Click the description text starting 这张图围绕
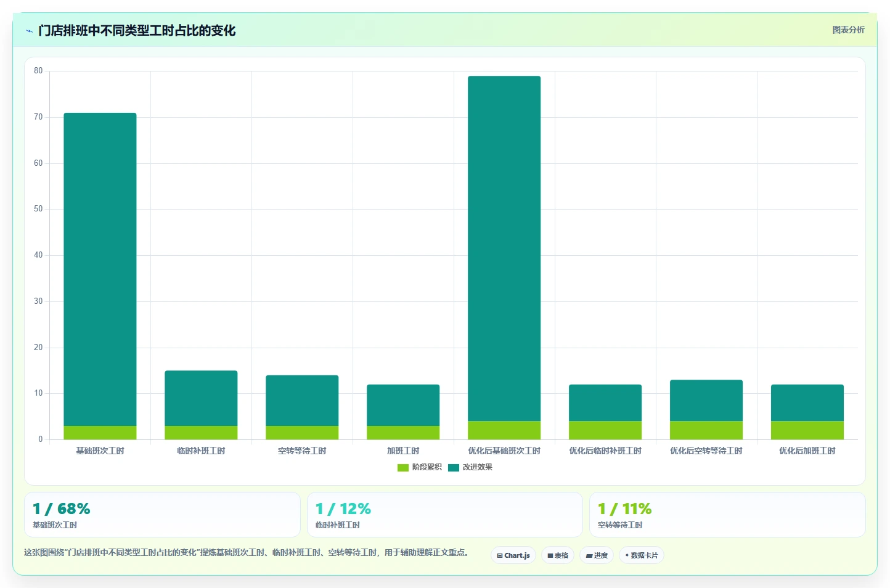The height and width of the screenshot is (588, 890). (x=247, y=553)
